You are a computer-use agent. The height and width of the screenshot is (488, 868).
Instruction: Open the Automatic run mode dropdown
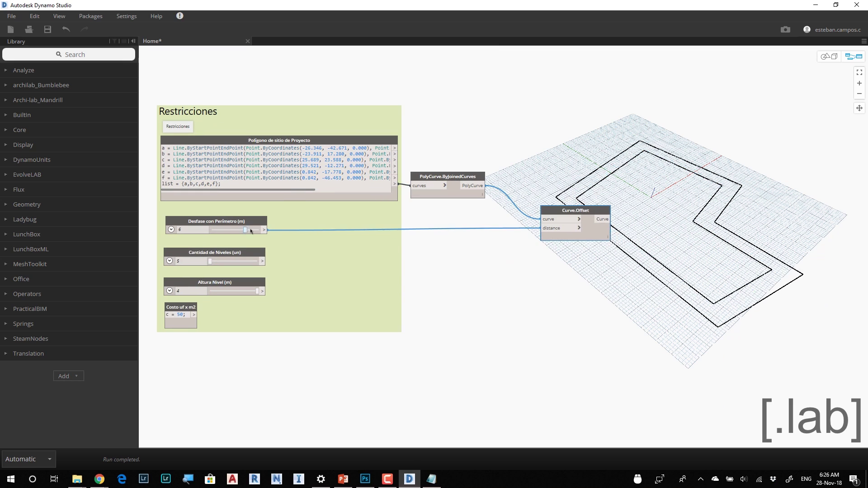[28, 459]
